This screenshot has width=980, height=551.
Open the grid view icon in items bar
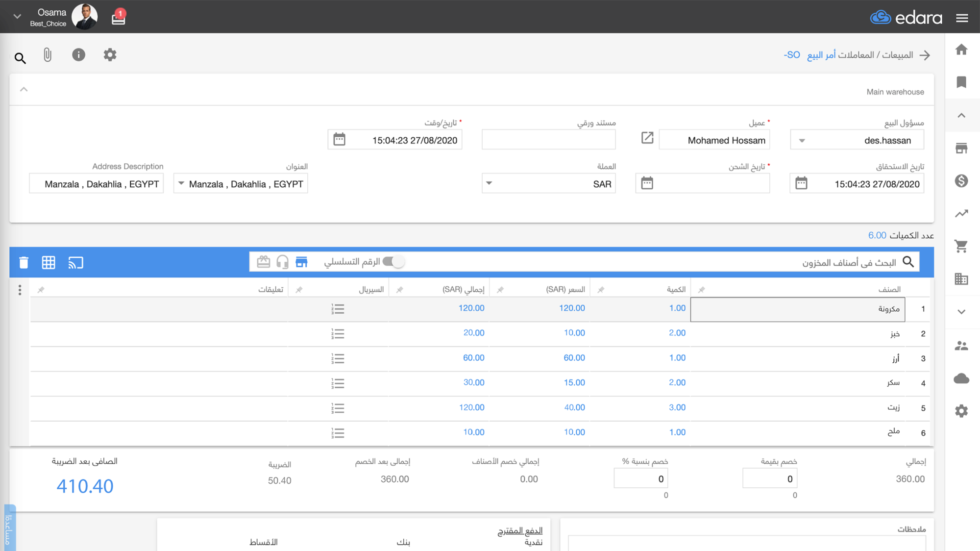click(x=49, y=263)
